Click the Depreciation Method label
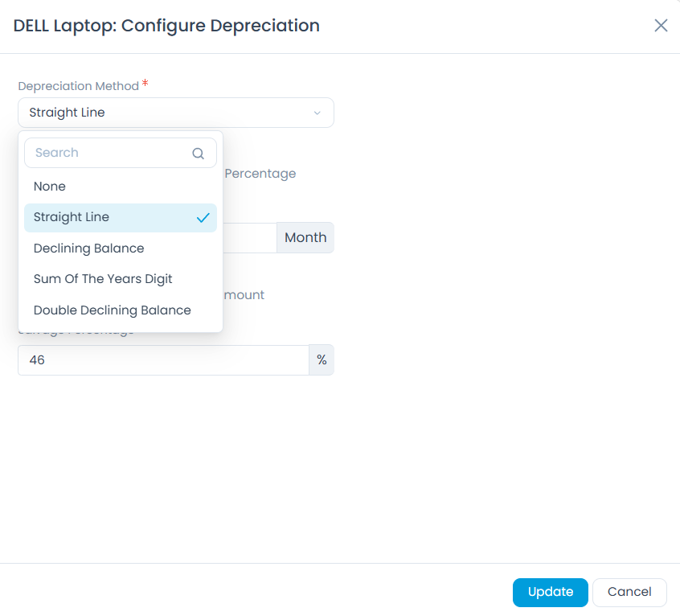 79,86
